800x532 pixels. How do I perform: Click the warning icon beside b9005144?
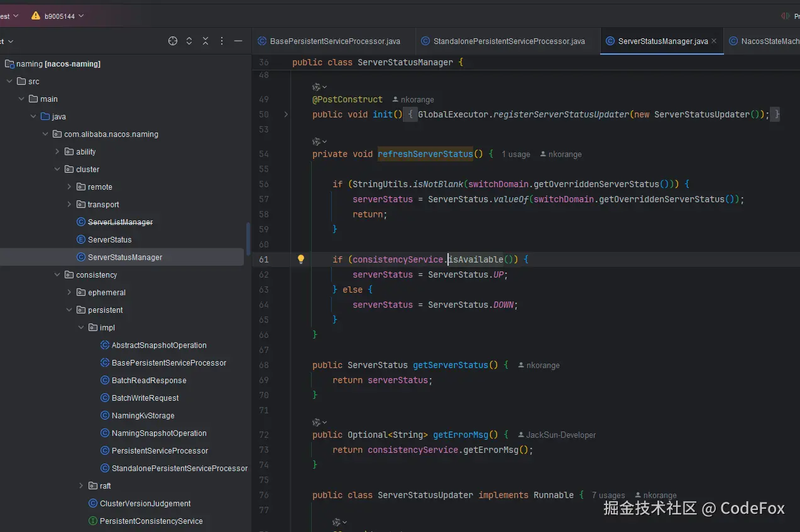[35, 16]
